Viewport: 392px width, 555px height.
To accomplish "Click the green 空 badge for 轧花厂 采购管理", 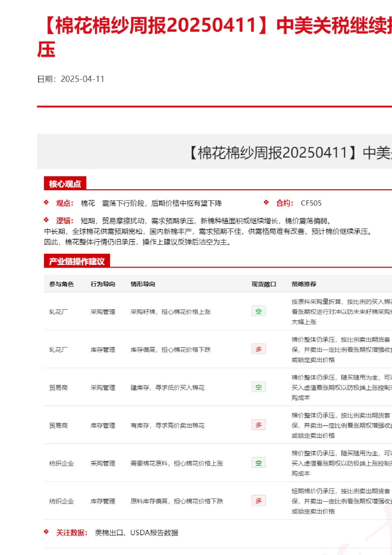I will [x=258, y=311].
